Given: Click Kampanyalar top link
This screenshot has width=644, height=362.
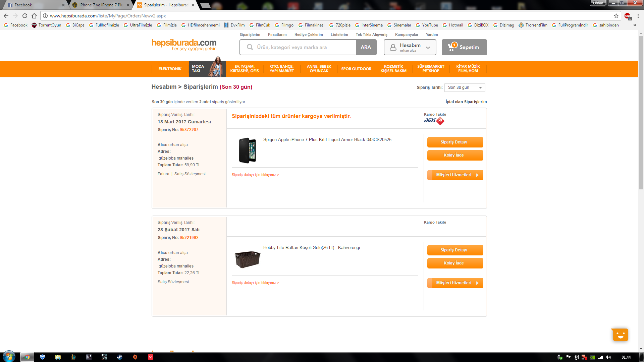Looking at the screenshot, I should [x=407, y=35].
